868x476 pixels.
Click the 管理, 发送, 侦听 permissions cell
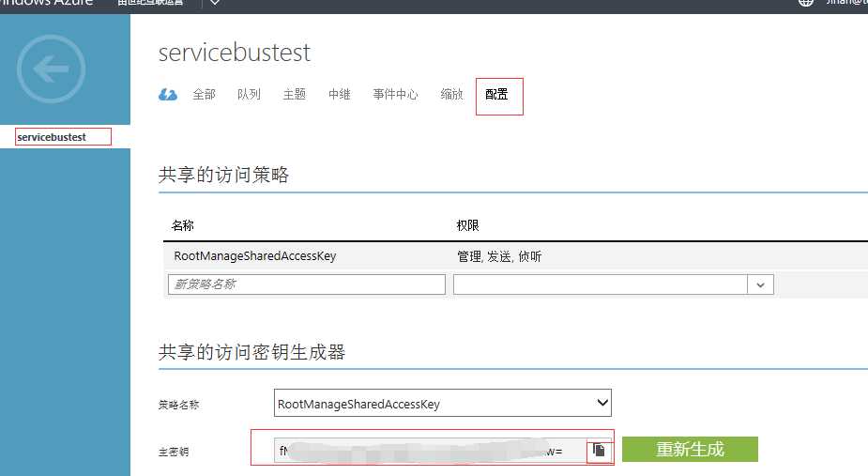click(499, 256)
